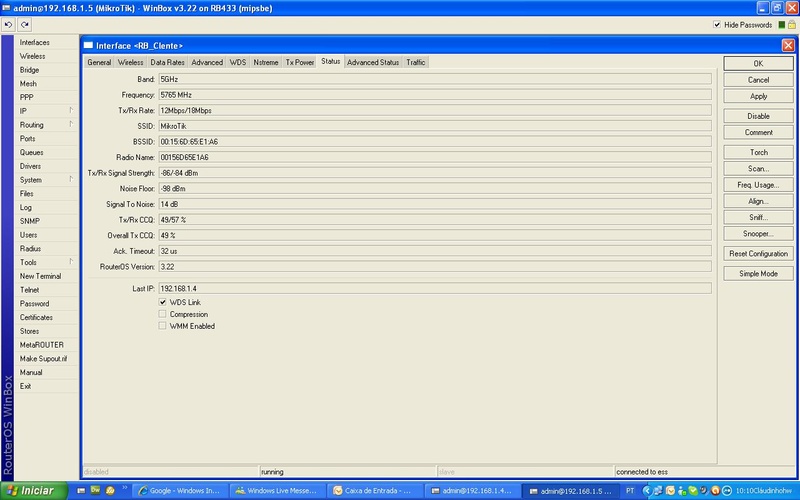The width and height of the screenshot is (800, 500).
Task: Click 'connected to ess' status bar text
Action: tap(642, 471)
